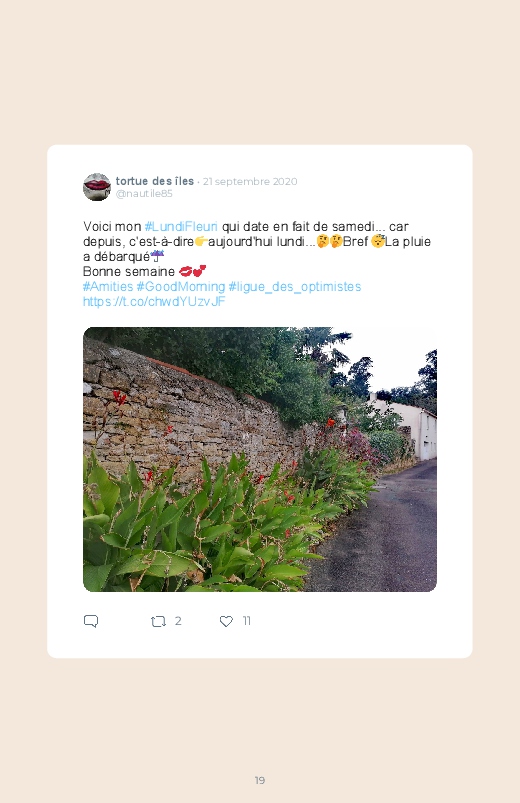Click the 21 septembre 2020 date
This screenshot has height=803, width=520.
[250, 181]
